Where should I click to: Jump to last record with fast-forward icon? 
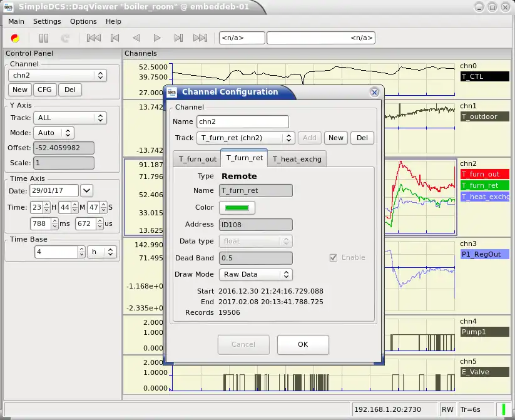click(x=200, y=38)
